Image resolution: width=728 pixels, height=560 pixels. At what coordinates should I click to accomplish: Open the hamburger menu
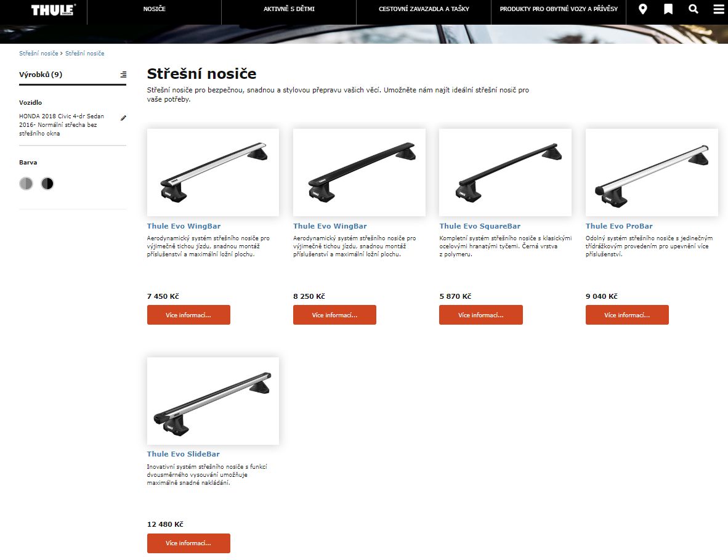(718, 9)
